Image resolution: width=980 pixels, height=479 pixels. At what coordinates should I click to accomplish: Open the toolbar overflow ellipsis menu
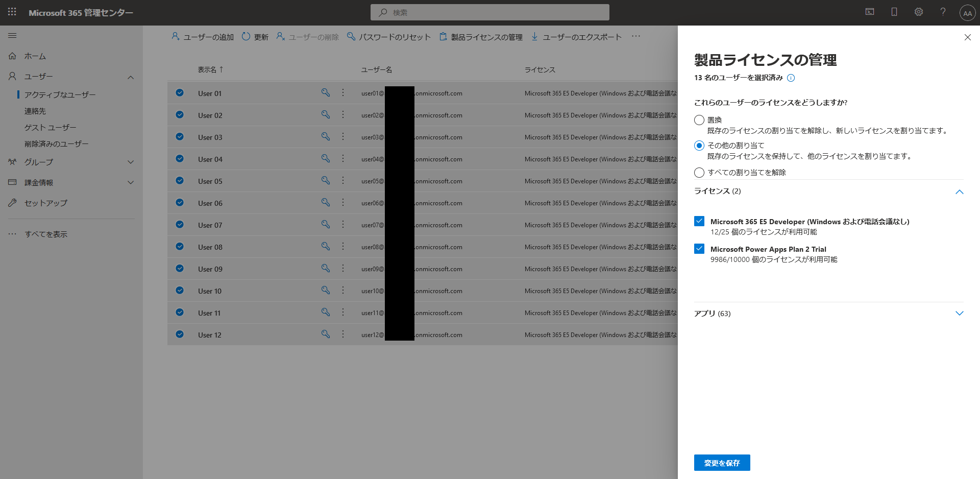635,36
